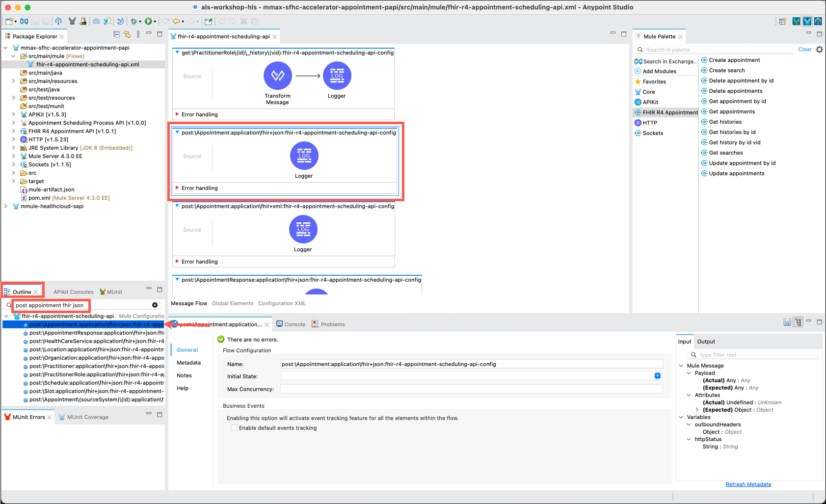Open the debug configurations dropdown arrow

point(140,22)
